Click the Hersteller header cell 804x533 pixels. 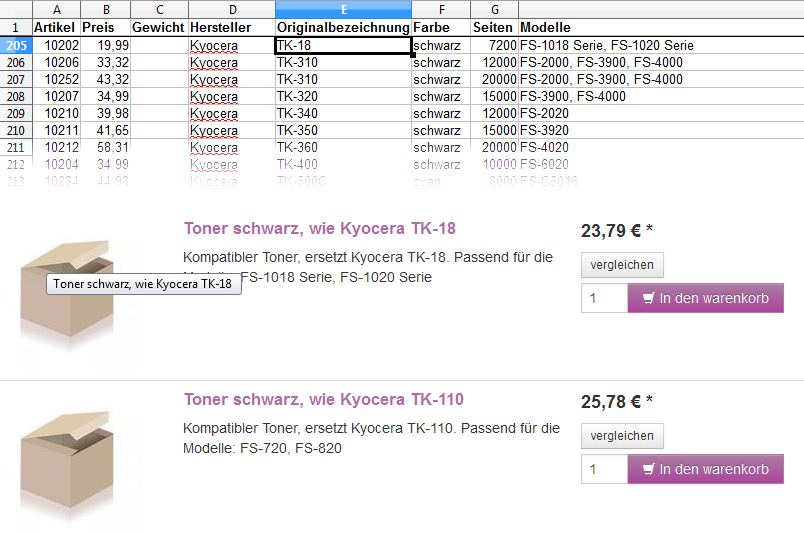[232, 27]
